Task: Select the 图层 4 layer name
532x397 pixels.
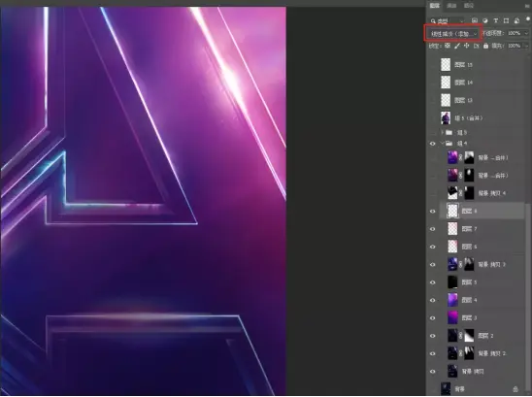Action: click(469, 300)
